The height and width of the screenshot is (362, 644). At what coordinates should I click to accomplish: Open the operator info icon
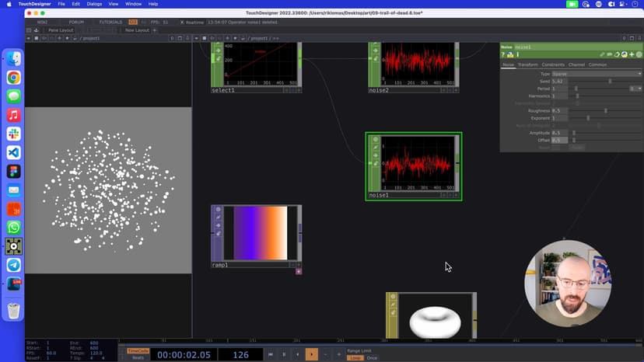click(x=517, y=54)
